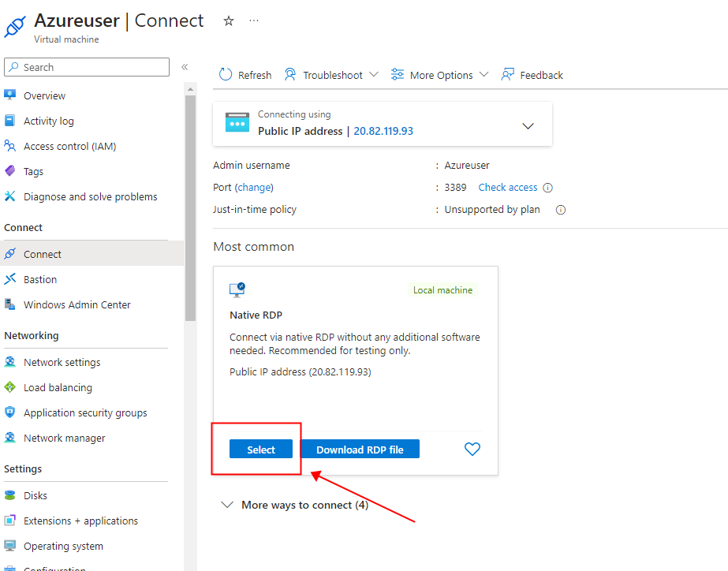Screen dimensions: 728x571
Task: Click the Refresh icon in toolbar
Action: click(x=226, y=75)
